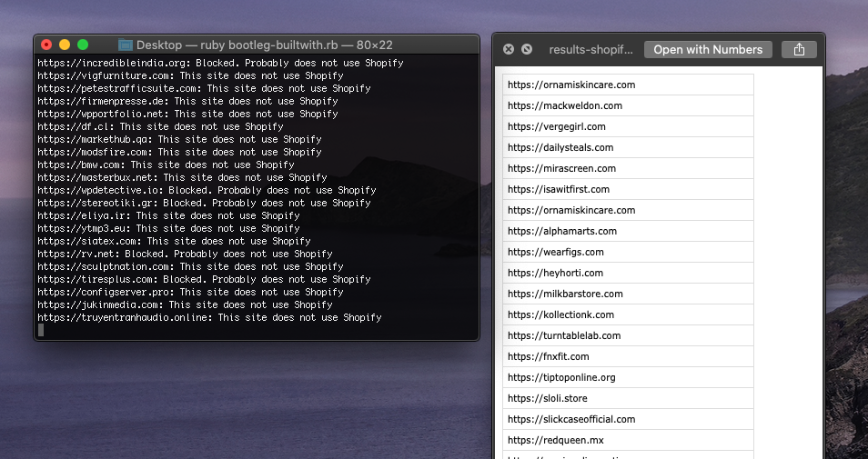Click the jukinmedia.com output line
Viewport: 868px width, 459px height.
(185, 304)
